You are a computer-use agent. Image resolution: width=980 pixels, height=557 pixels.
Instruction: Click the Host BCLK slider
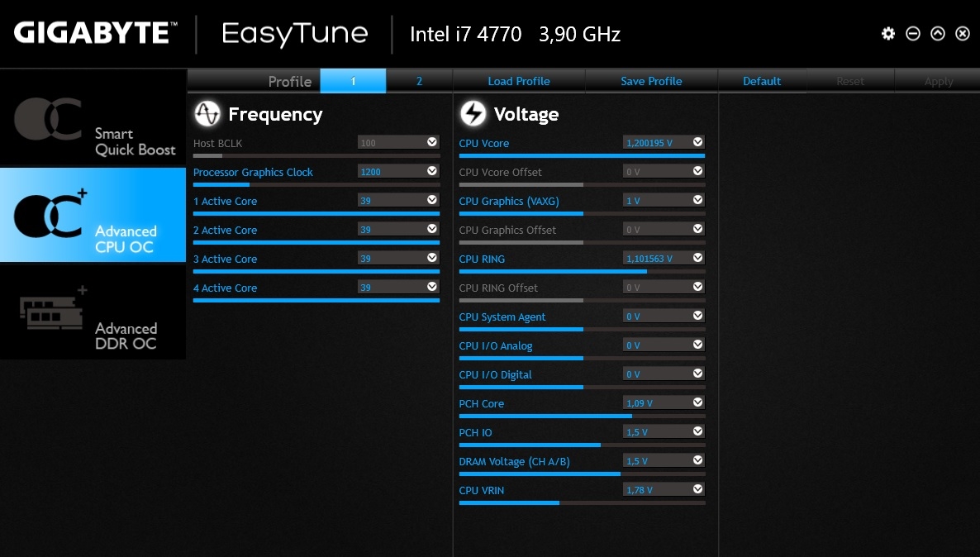[x=316, y=155]
